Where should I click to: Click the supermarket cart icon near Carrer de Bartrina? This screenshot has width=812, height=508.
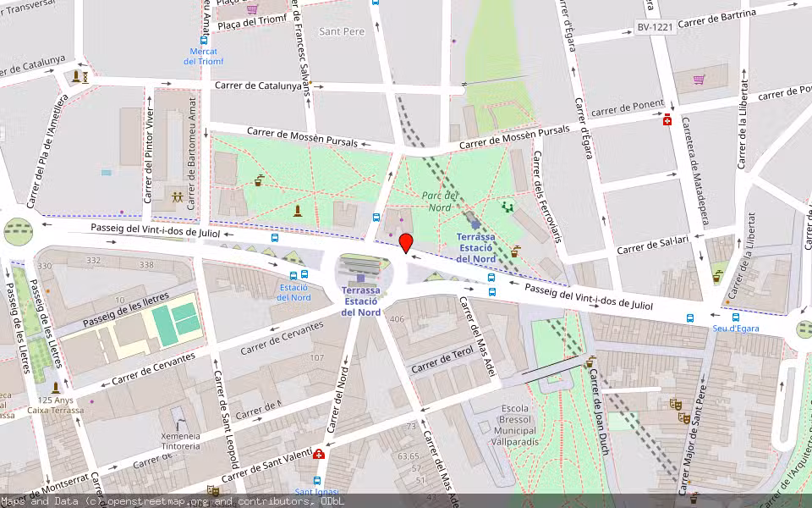(x=699, y=79)
